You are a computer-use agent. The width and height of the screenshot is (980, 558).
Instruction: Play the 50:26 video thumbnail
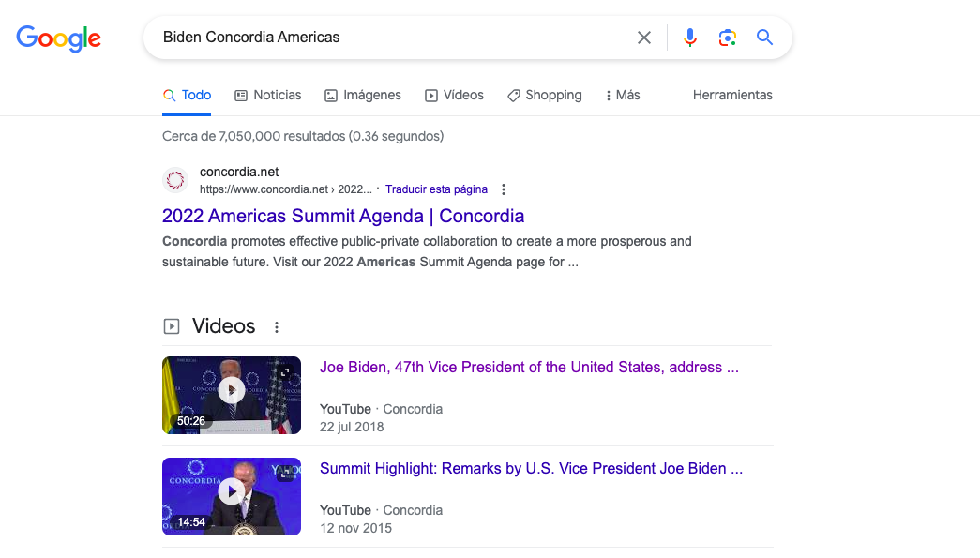(x=232, y=390)
